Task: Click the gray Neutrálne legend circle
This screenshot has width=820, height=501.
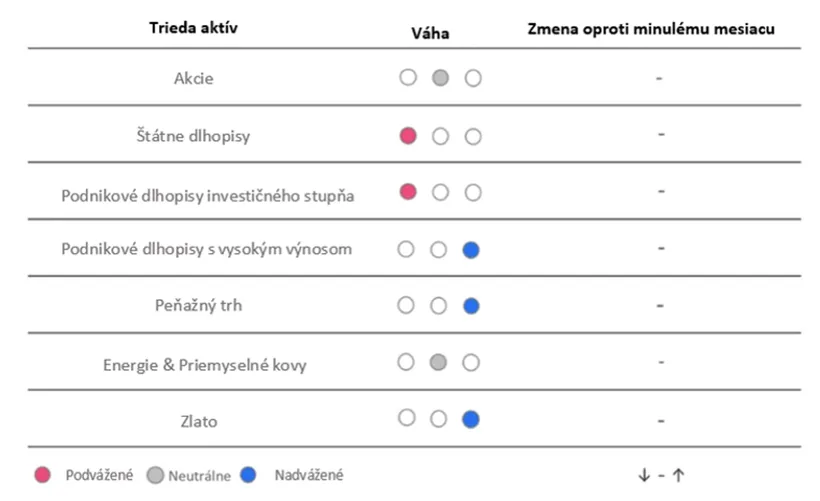Action: (155, 475)
